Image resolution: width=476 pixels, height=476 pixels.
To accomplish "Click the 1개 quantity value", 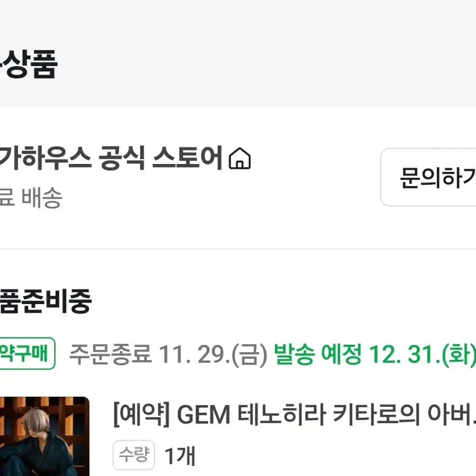I will point(180,456).
